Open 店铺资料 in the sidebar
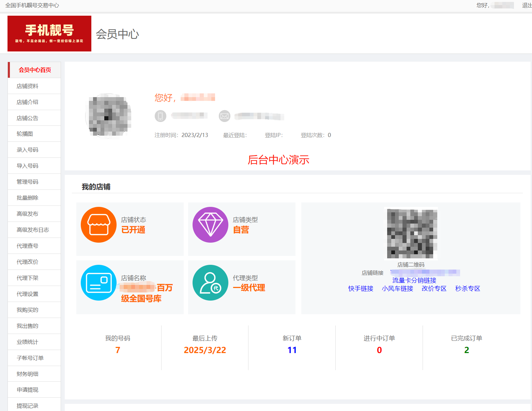532x411 pixels. point(28,86)
